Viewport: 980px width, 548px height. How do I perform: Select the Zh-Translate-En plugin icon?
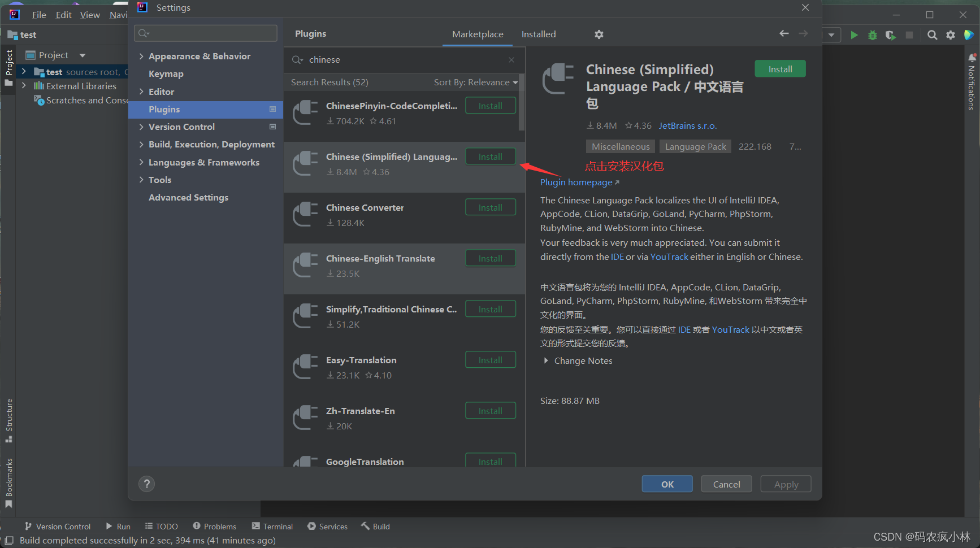click(x=305, y=417)
